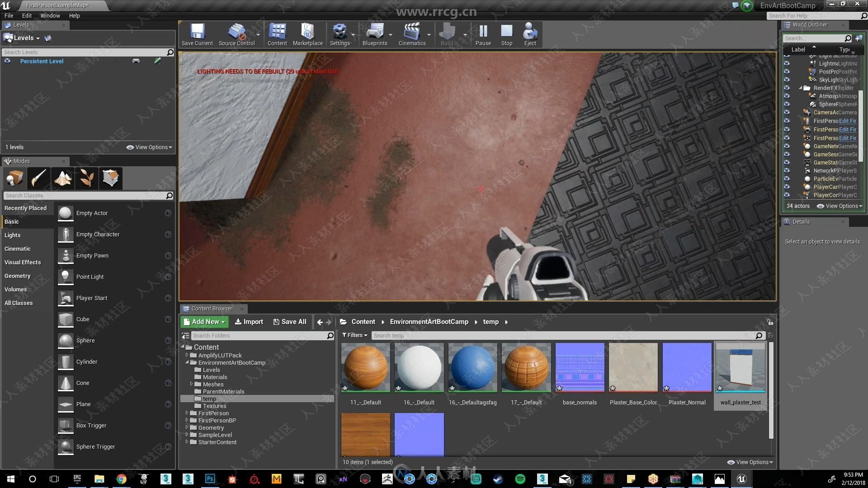Open the Levels dropdown menu
Image resolution: width=868 pixels, height=488 pixels.
point(22,38)
